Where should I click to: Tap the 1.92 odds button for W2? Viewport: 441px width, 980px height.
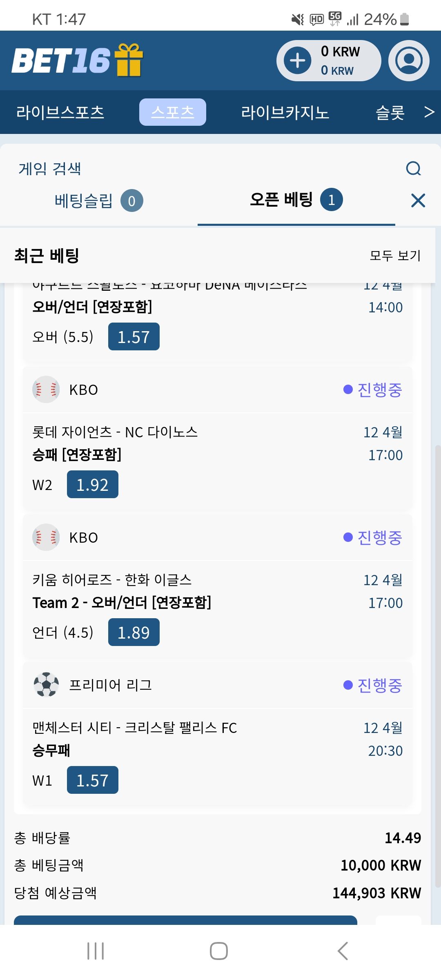point(93,484)
